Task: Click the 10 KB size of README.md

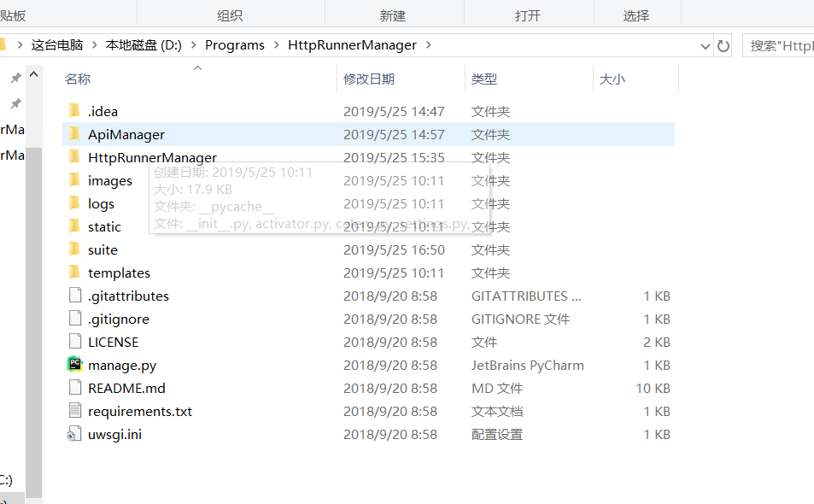Action: [x=653, y=389]
